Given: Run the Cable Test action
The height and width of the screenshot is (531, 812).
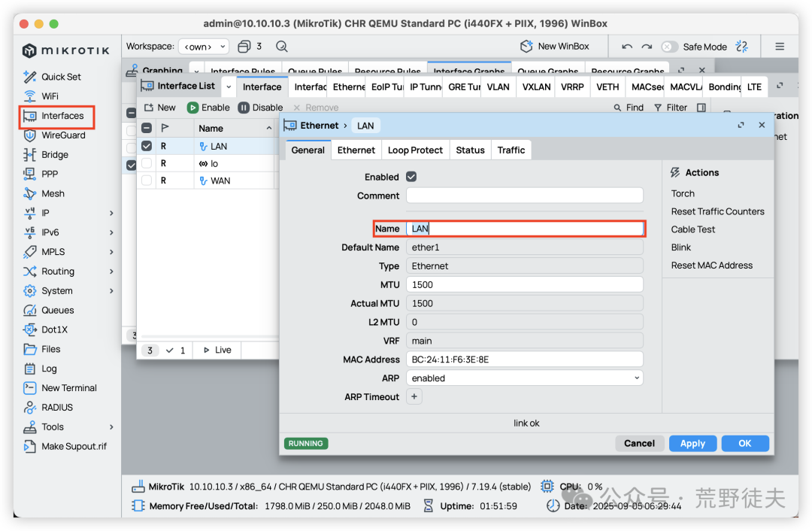Looking at the screenshot, I should point(693,229).
